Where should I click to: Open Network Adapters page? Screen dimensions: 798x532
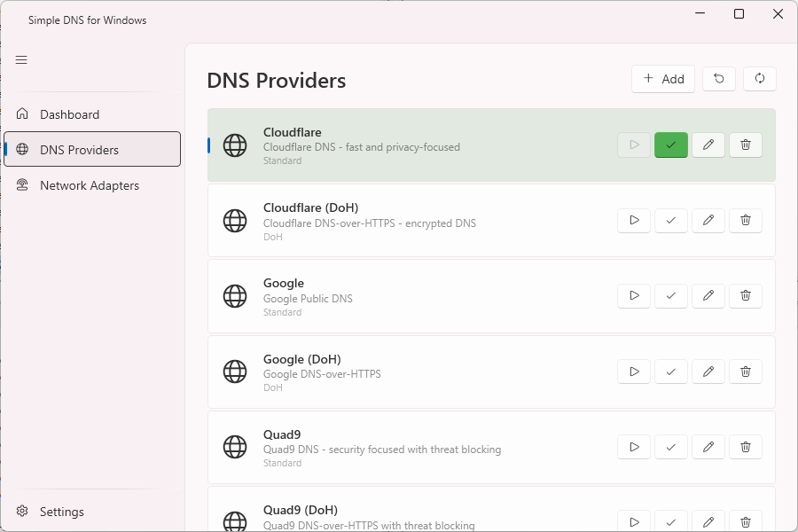coord(92,185)
